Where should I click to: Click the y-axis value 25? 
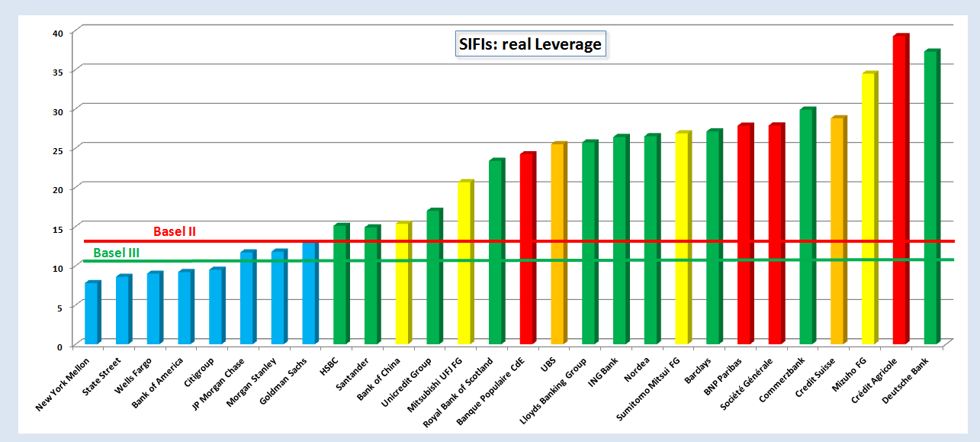57,150
